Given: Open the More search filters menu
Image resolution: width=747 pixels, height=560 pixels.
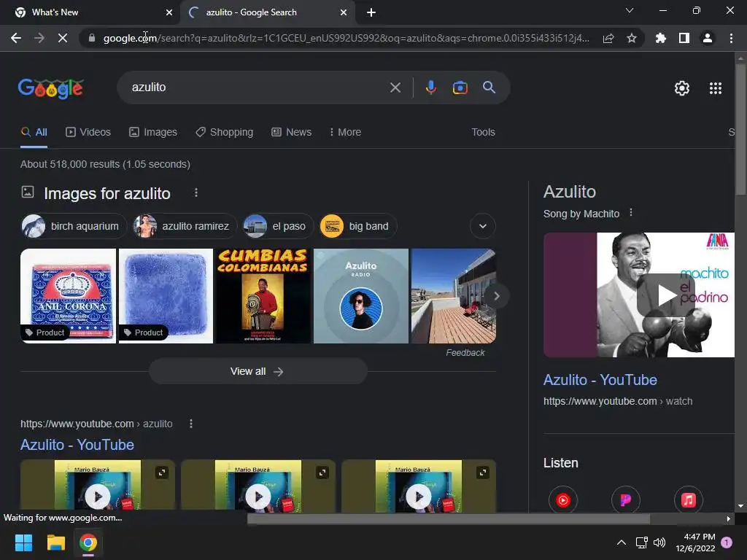Looking at the screenshot, I should pyautogui.click(x=345, y=132).
